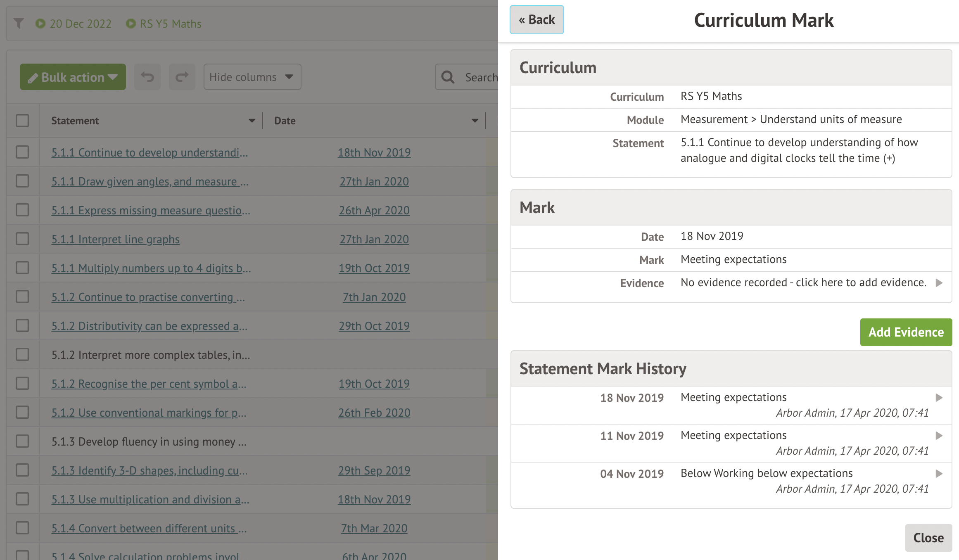Click the Add Evidence button
The width and height of the screenshot is (959, 560).
[x=905, y=332]
